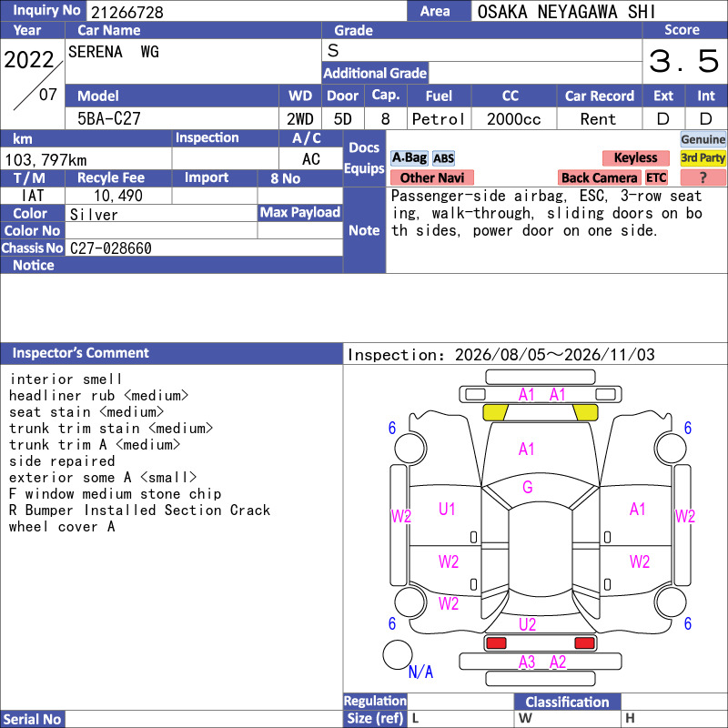Click the spare tire circle marked N/A
The height and width of the screenshot is (728, 728).
click(398, 654)
